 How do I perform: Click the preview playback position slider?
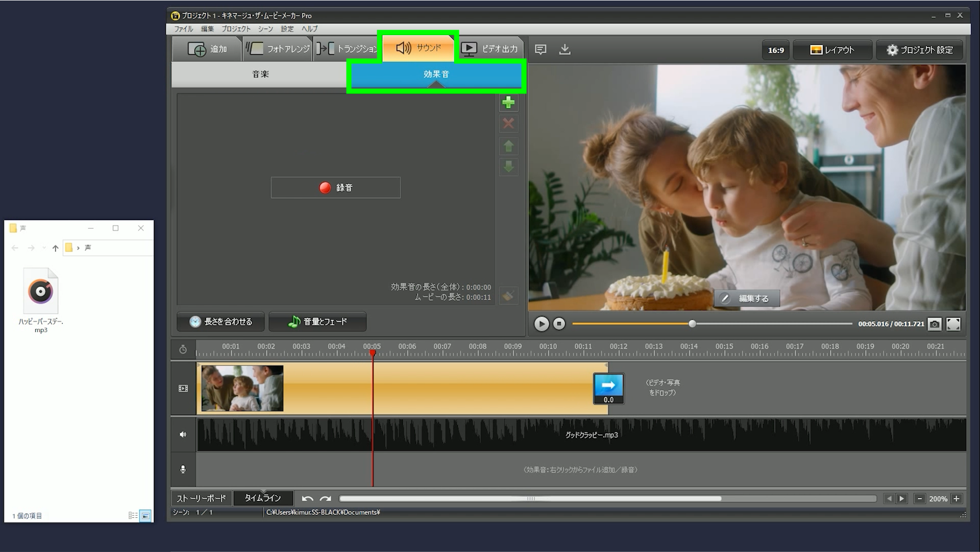coord(692,324)
